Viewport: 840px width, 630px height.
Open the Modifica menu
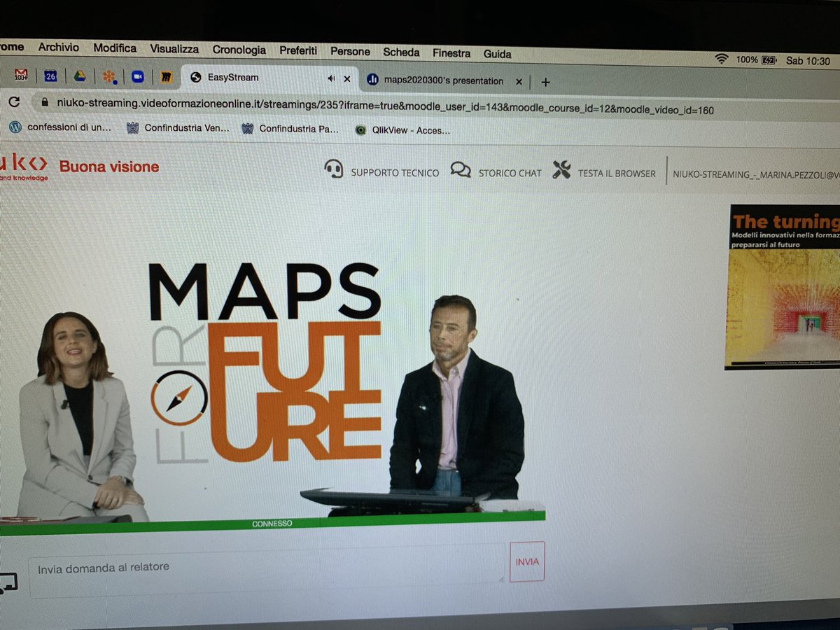115,48
